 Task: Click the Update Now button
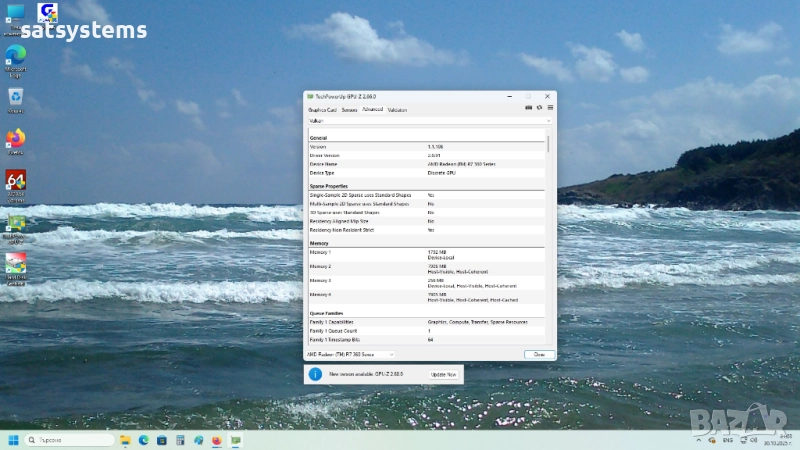click(x=444, y=374)
